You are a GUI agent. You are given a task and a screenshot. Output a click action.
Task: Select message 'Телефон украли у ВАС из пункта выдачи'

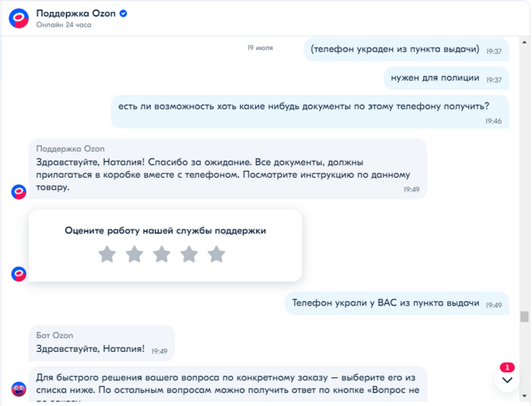point(397,303)
